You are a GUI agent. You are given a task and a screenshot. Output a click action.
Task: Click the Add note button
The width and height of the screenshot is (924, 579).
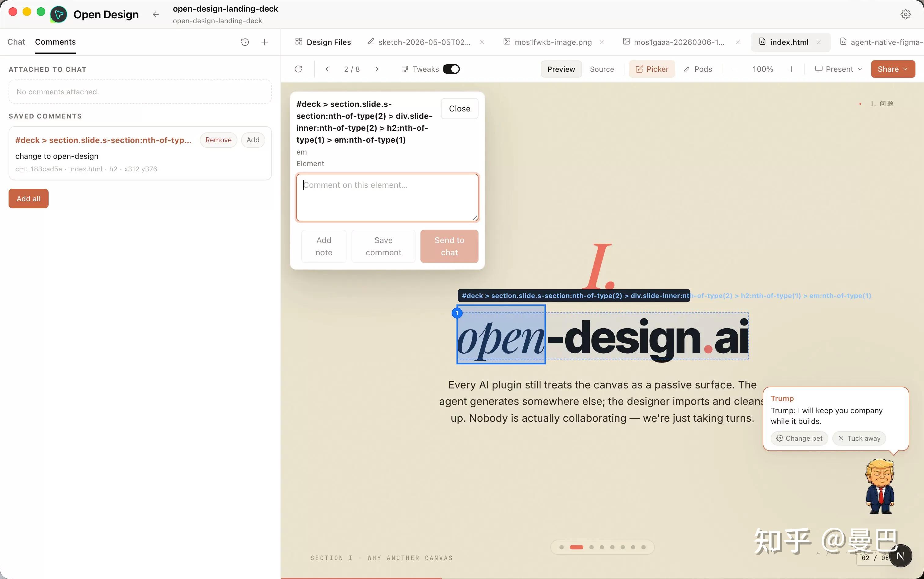click(324, 246)
